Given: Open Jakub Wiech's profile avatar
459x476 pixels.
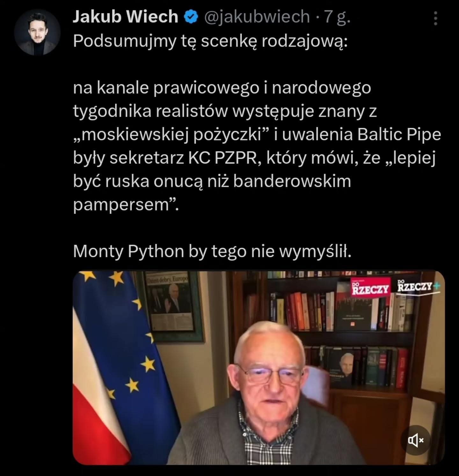Looking at the screenshot, I should pos(38,33).
